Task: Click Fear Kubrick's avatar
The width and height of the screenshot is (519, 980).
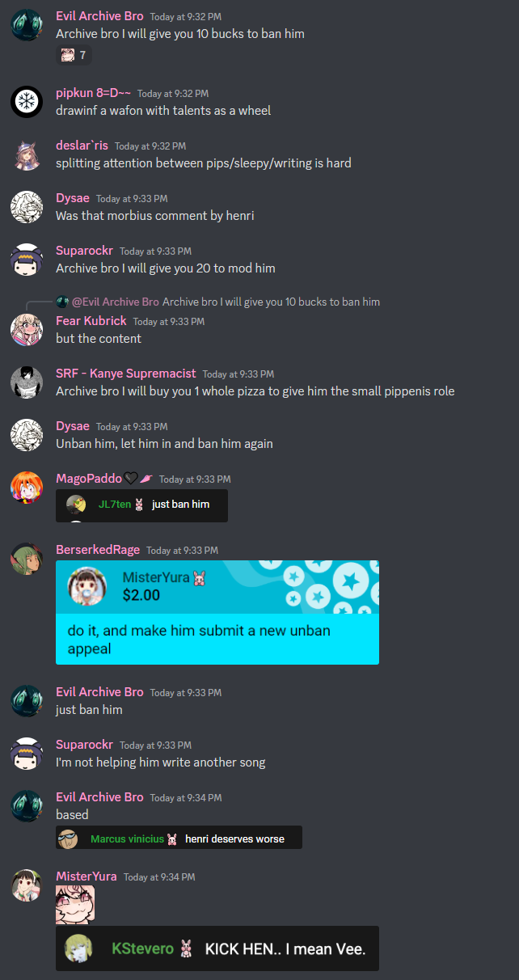Action: 27,329
